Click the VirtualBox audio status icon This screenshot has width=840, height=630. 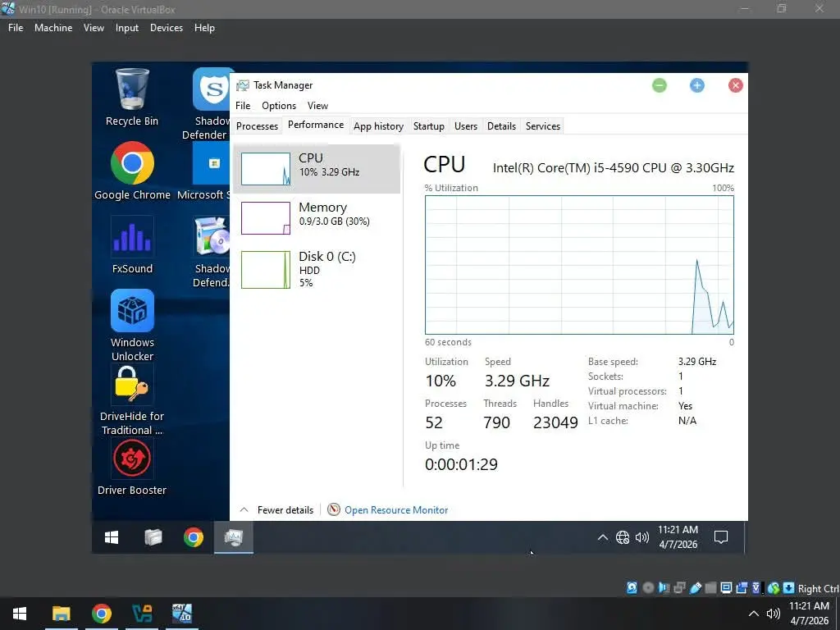664,587
